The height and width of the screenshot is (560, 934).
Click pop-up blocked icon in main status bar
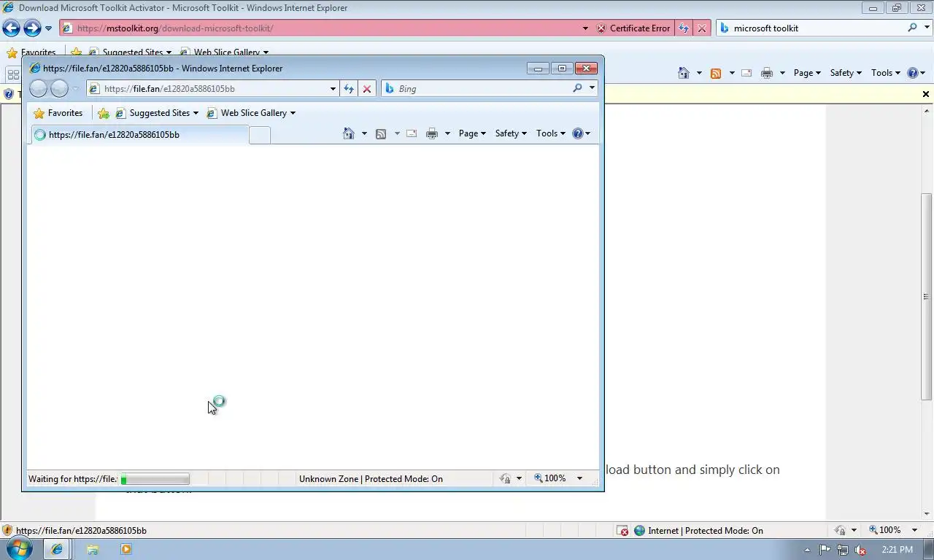coord(622,530)
